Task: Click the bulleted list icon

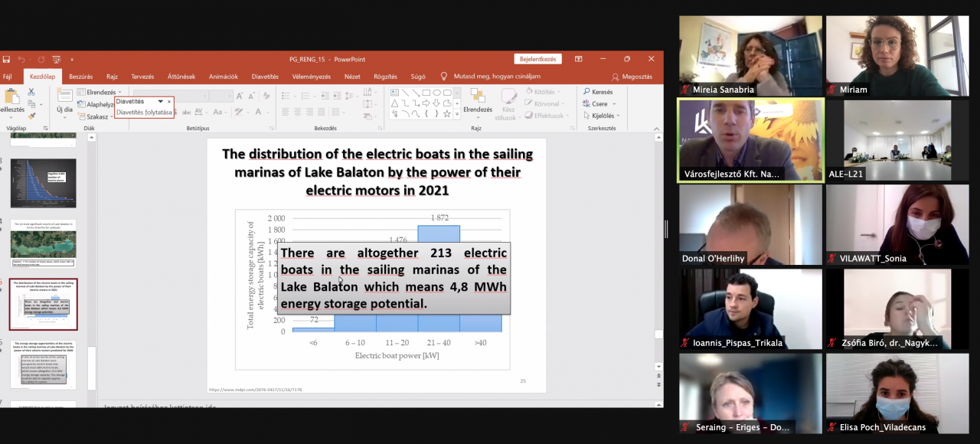Action: (x=285, y=96)
